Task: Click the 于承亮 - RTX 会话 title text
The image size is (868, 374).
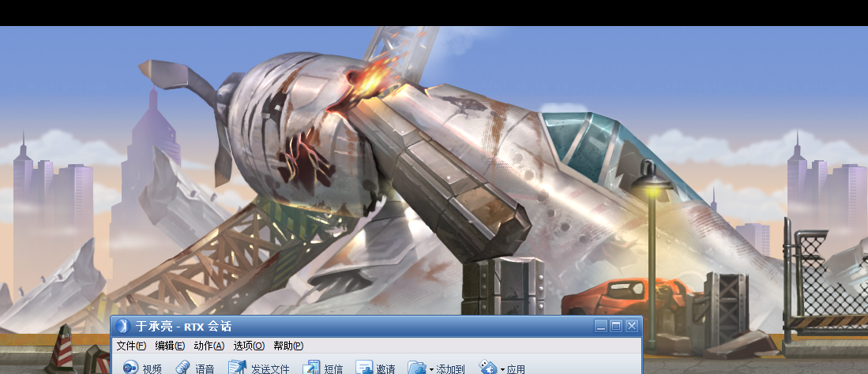Action: (183, 326)
